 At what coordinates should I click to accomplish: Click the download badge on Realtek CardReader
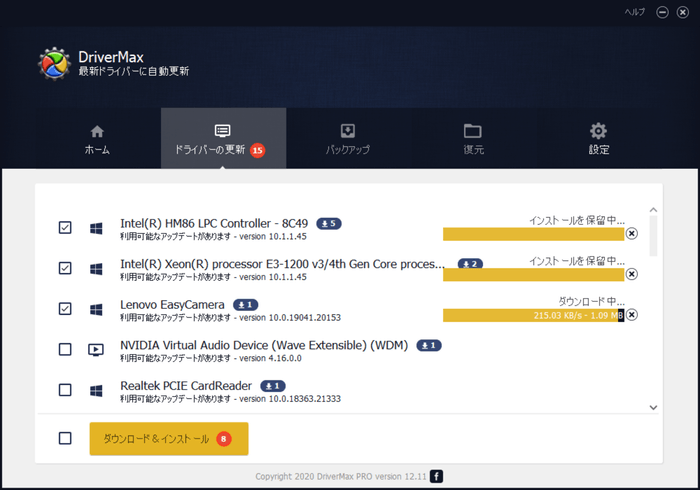pos(273,386)
